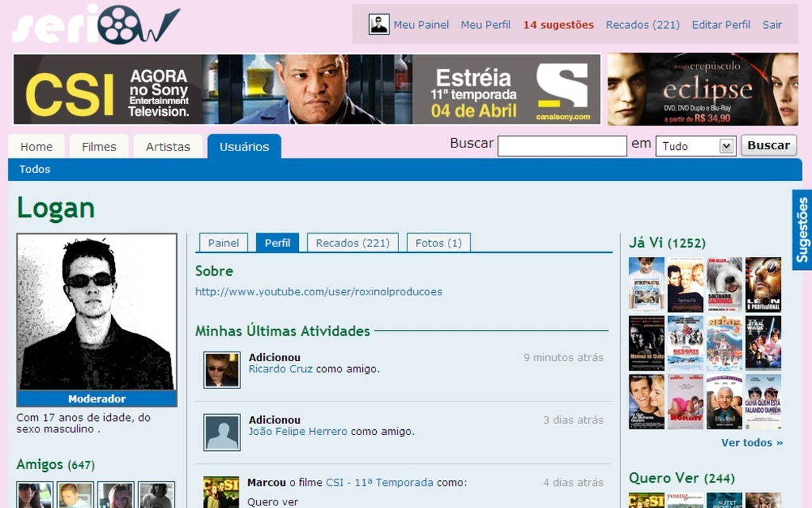The height and width of the screenshot is (508, 812).
Task: Focus the Buscar search text field
Action: point(562,146)
